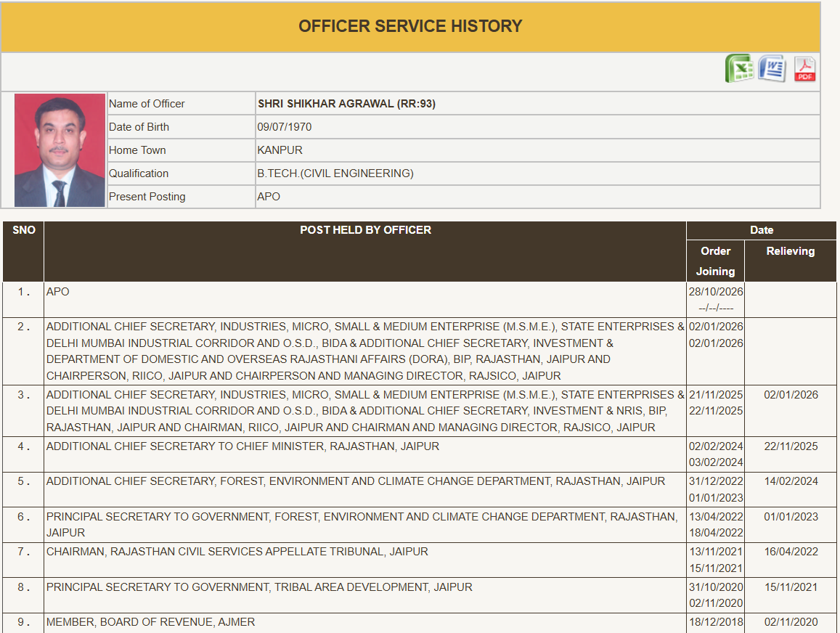
Task: Click relieving date 14/02/2024
Action: tap(791, 481)
